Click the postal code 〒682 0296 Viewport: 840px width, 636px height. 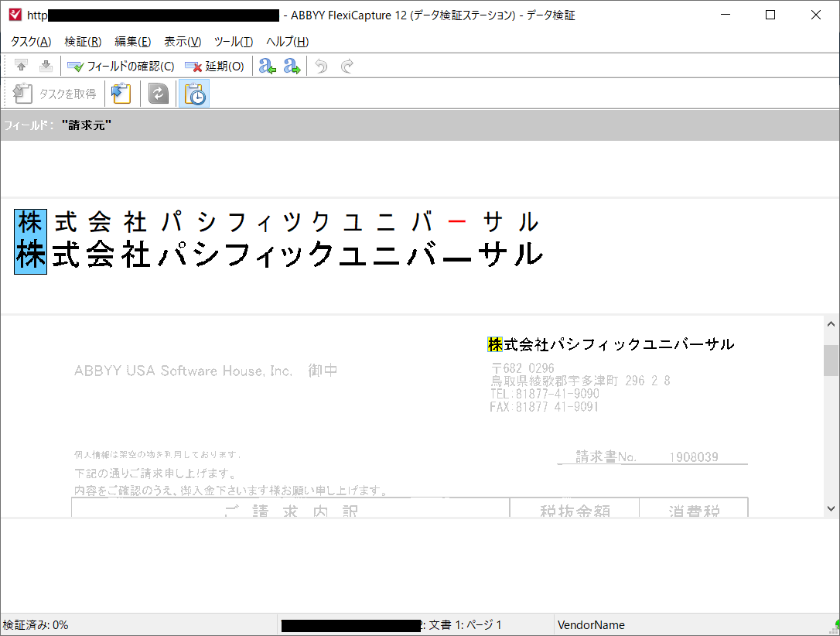tap(522, 368)
